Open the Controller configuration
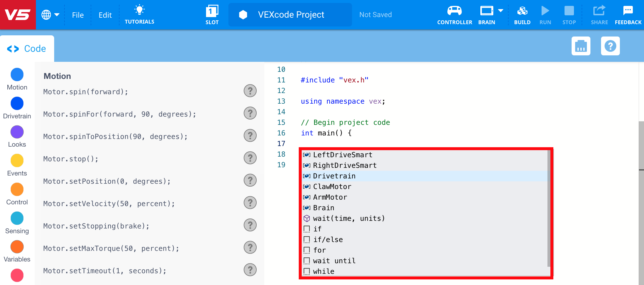 [x=454, y=14]
